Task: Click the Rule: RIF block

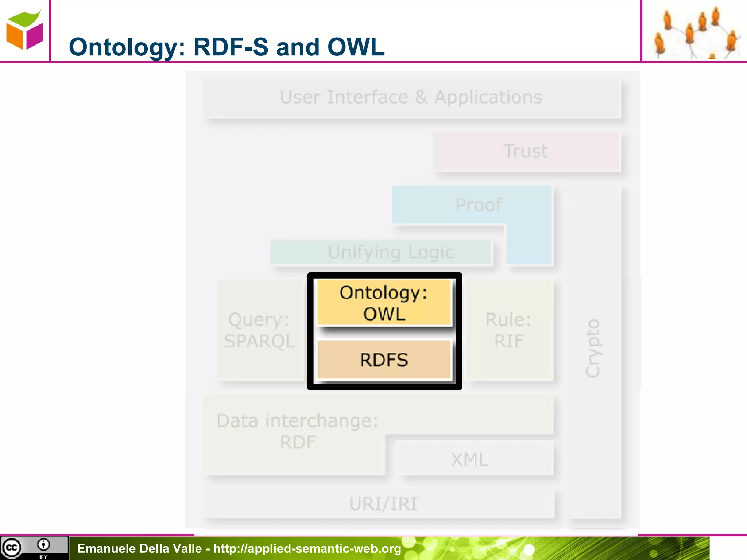Action: [x=509, y=330]
